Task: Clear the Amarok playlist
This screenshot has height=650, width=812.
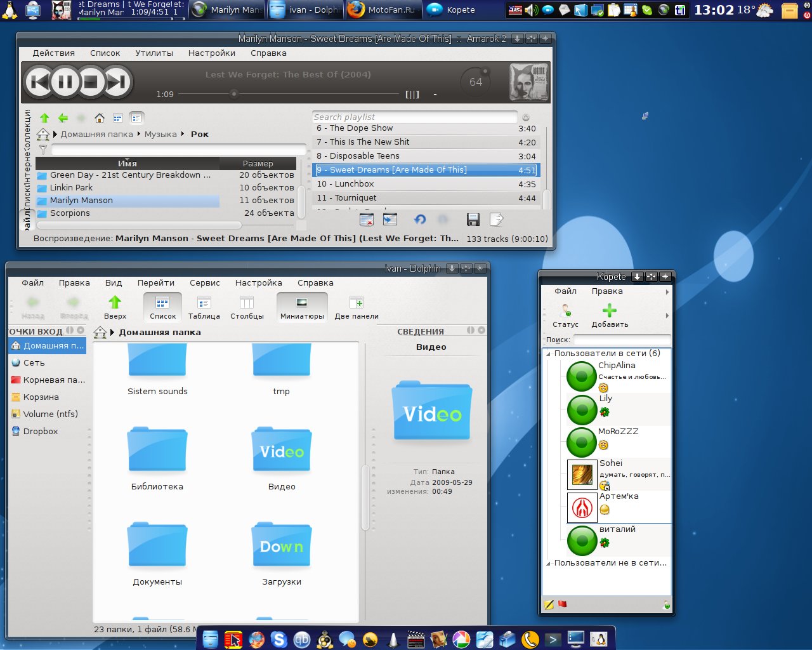Action: pyautogui.click(x=367, y=220)
